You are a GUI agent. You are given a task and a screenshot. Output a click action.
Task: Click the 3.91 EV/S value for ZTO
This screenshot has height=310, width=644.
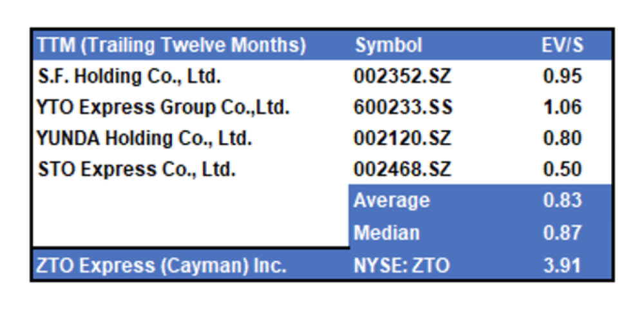(562, 266)
